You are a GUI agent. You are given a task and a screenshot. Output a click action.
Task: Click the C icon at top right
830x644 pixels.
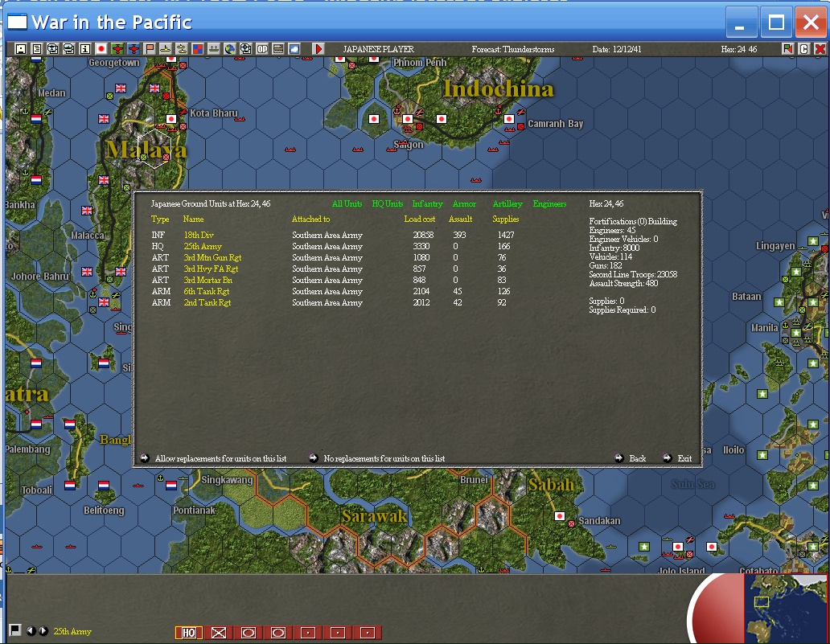pos(804,49)
